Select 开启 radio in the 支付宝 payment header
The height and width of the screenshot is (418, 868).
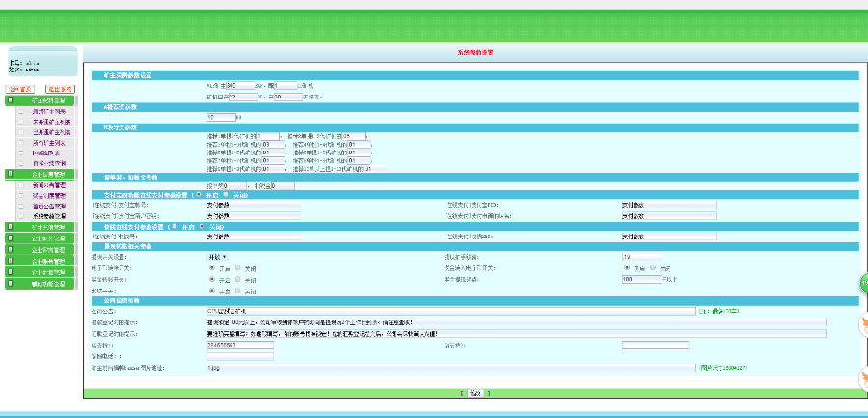click(199, 195)
